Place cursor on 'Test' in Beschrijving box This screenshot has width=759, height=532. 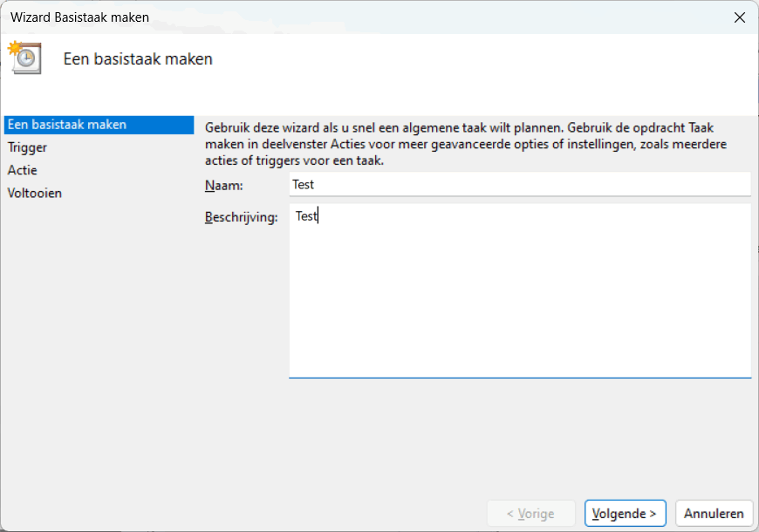[306, 216]
